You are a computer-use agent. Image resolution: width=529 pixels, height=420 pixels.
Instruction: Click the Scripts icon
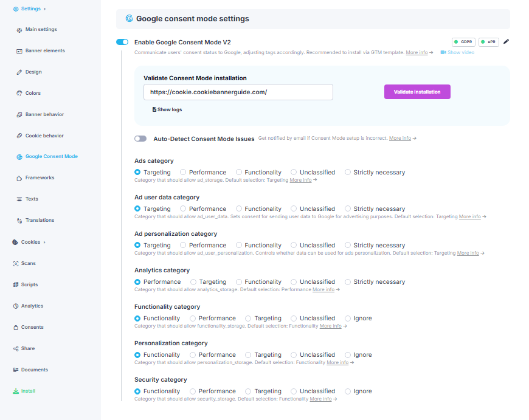(x=16, y=284)
